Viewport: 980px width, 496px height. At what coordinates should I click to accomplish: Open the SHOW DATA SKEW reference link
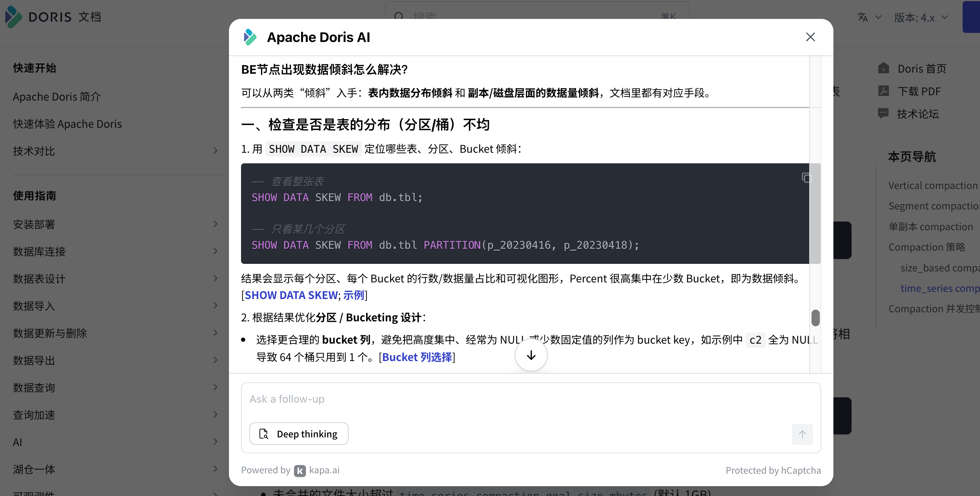[291, 295]
